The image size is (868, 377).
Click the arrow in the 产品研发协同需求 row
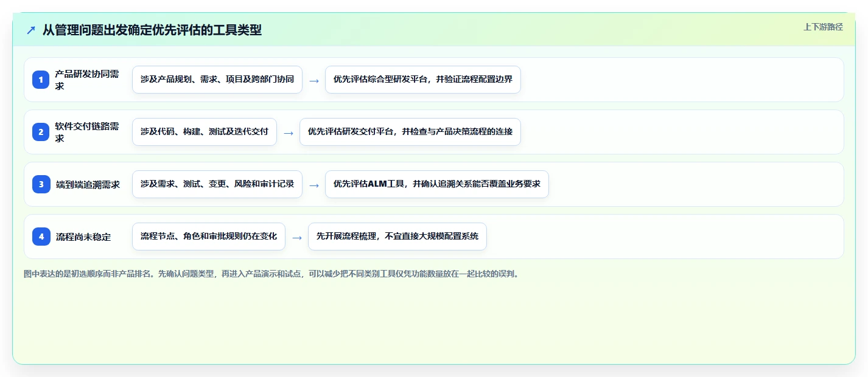click(x=313, y=80)
